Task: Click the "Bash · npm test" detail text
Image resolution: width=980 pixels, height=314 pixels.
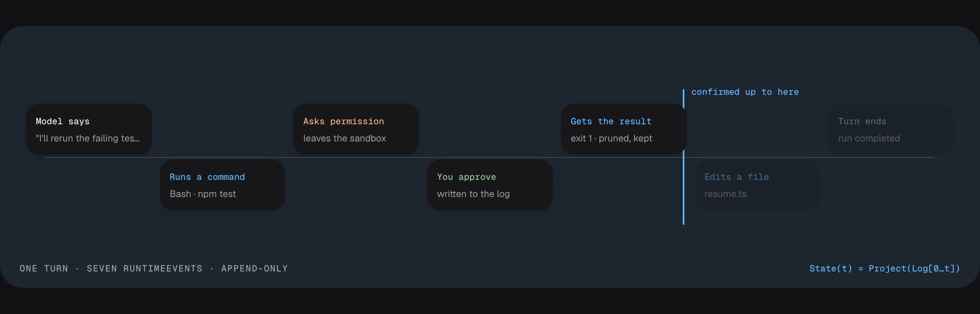Action: click(203, 194)
